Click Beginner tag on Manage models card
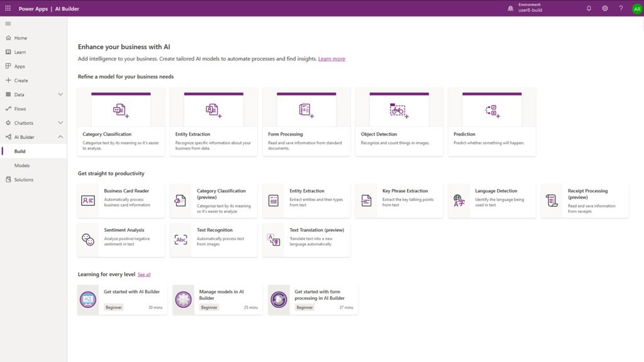This screenshot has height=362, width=644. pyautogui.click(x=209, y=307)
